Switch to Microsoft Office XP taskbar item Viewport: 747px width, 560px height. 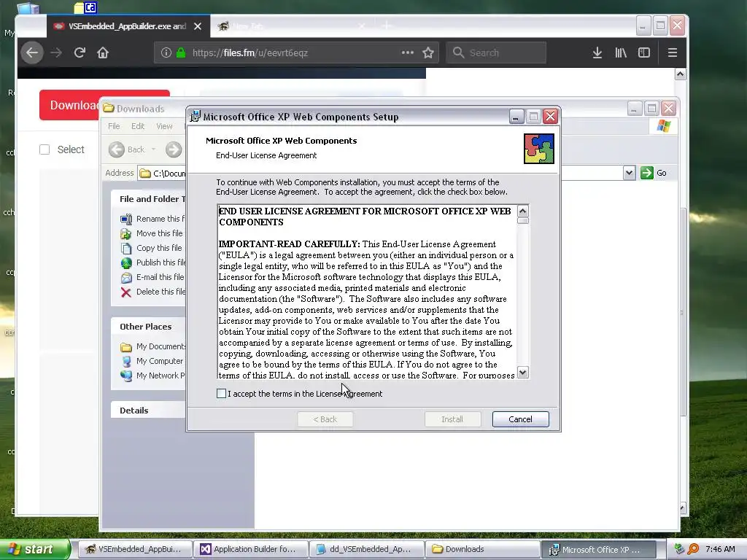point(598,549)
